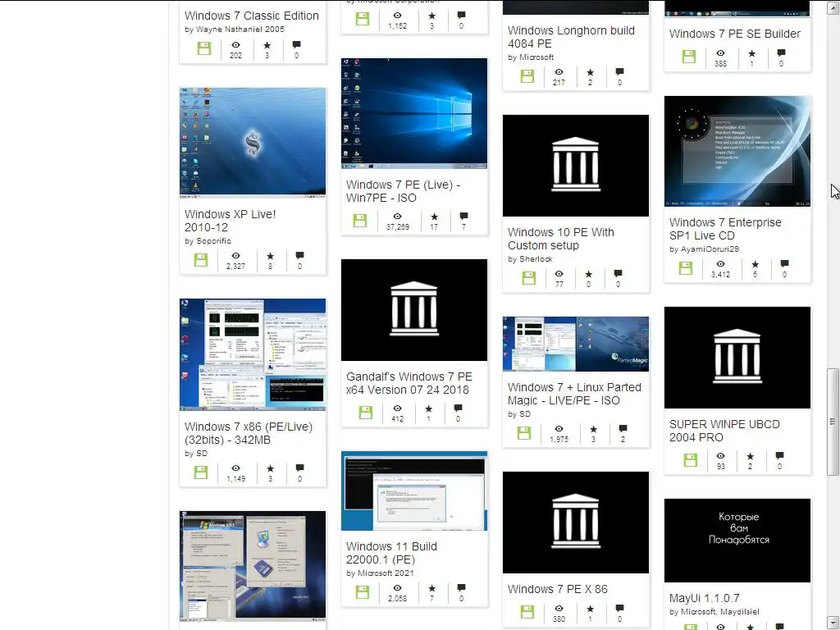This screenshot has width=840, height=630.
Task: Click software disk icon on Windows 7 x86 (PE/Live) card
Action: pyautogui.click(x=201, y=472)
